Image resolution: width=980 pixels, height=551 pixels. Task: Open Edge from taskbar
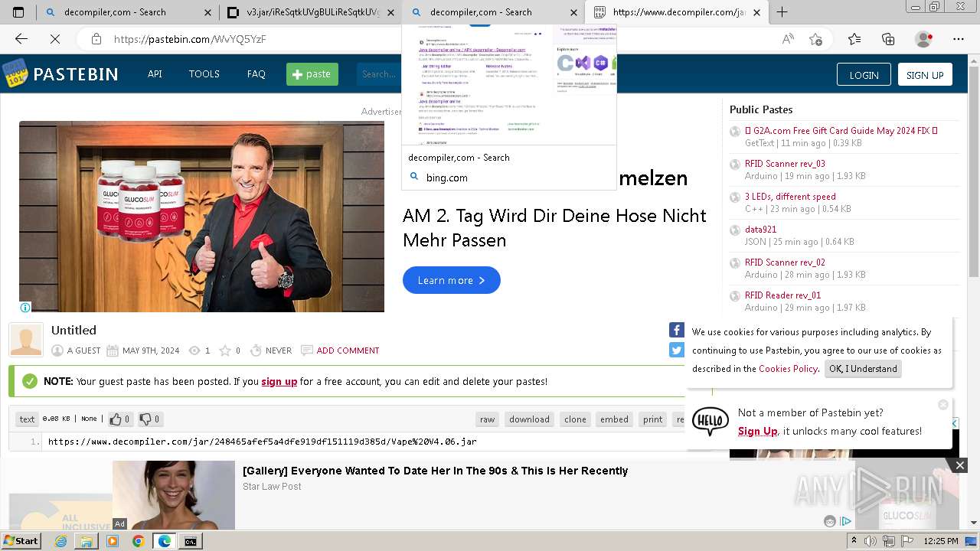pyautogui.click(x=164, y=541)
